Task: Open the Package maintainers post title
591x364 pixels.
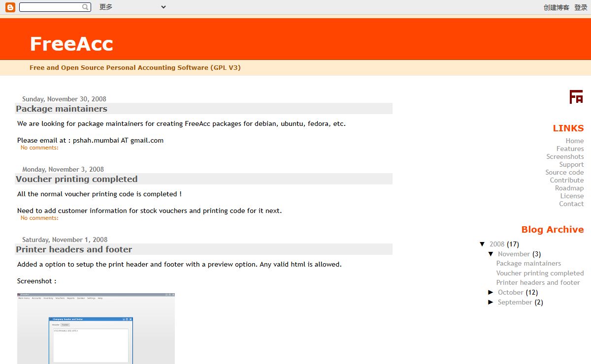Action: click(62, 109)
